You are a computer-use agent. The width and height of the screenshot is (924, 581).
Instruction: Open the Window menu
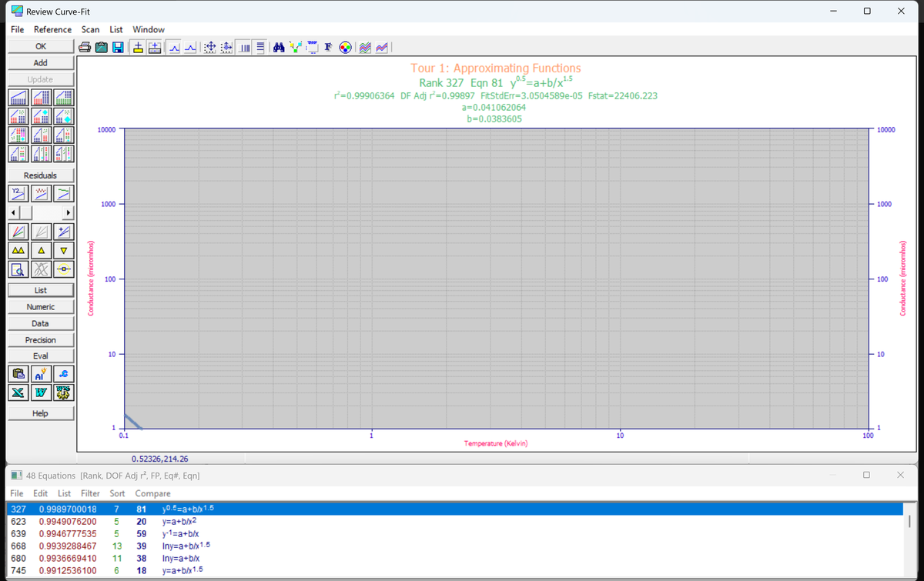click(x=149, y=29)
